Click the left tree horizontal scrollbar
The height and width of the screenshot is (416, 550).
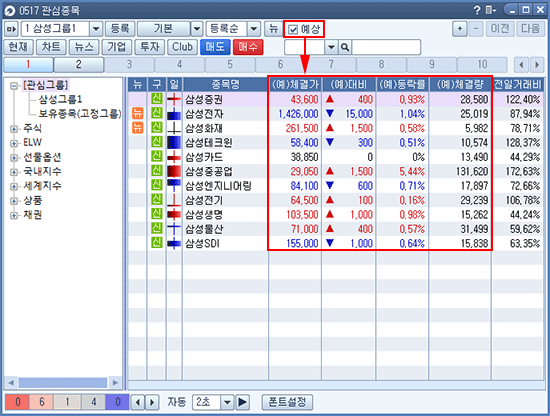(63, 383)
